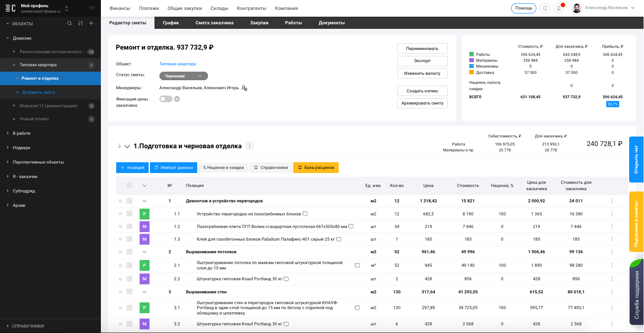This screenshot has height=333, width=644.
Task: Collapse the Выравнивание потолков group chevron
Action: (x=144, y=252)
